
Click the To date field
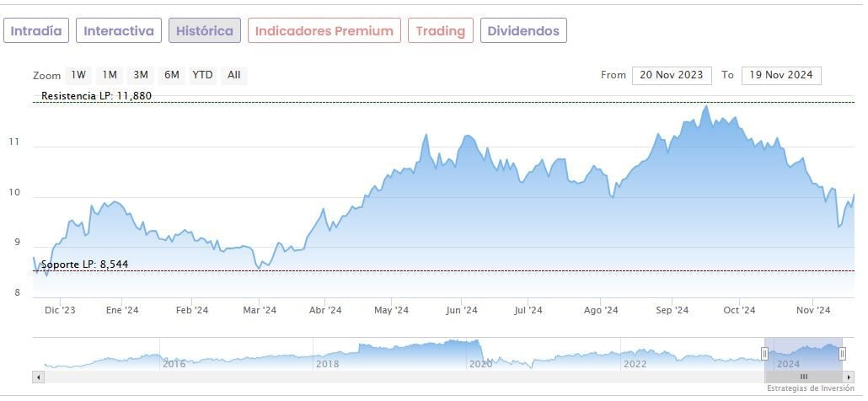(x=780, y=75)
